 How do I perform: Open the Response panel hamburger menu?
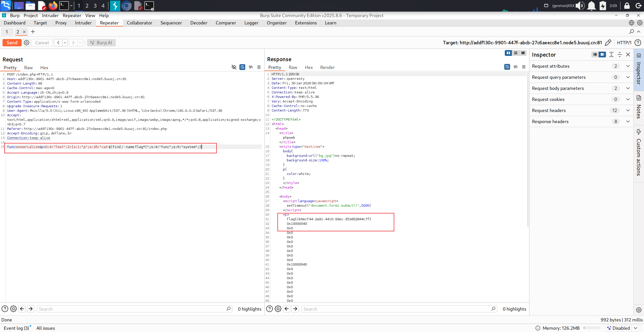[524, 67]
